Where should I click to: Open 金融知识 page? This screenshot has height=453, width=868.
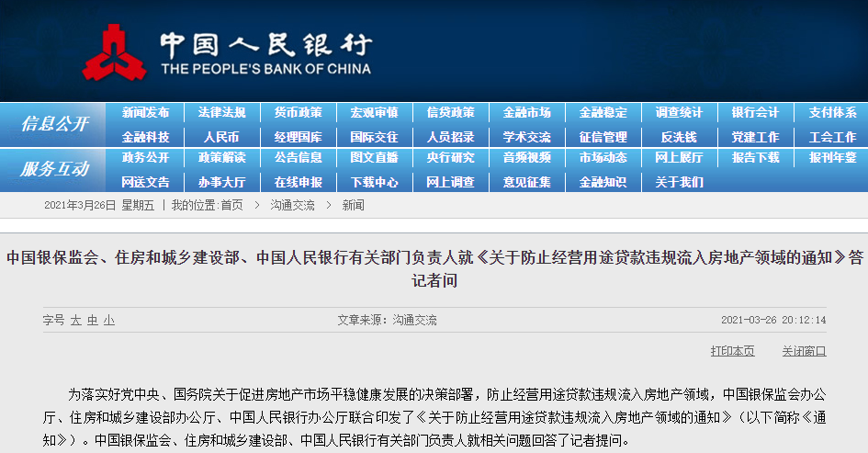(x=603, y=182)
